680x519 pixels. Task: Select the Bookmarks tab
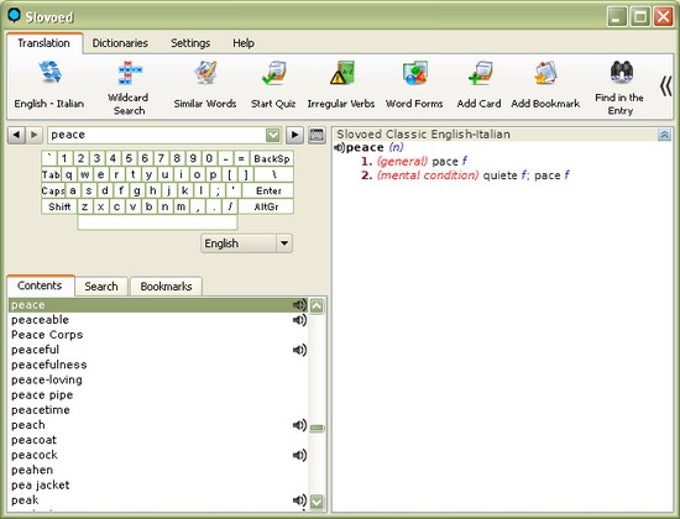(x=166, y=287)
